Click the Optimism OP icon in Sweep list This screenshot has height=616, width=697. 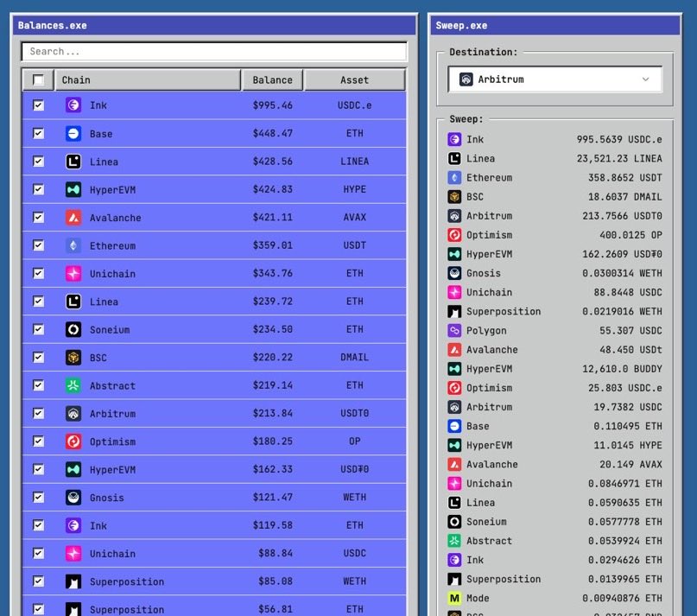pos(454,235)
